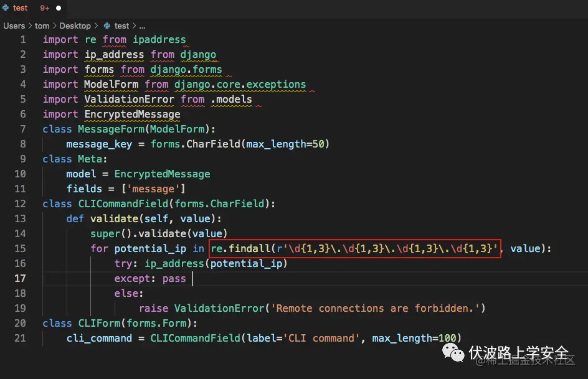Open 'Users' breadcrumb segment
This screenshot has width=588, height=379.
click(x=14, y=26)
